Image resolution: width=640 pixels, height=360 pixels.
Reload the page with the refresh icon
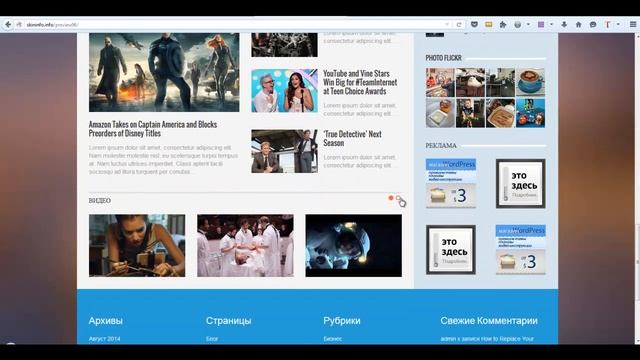click(459, 24)
